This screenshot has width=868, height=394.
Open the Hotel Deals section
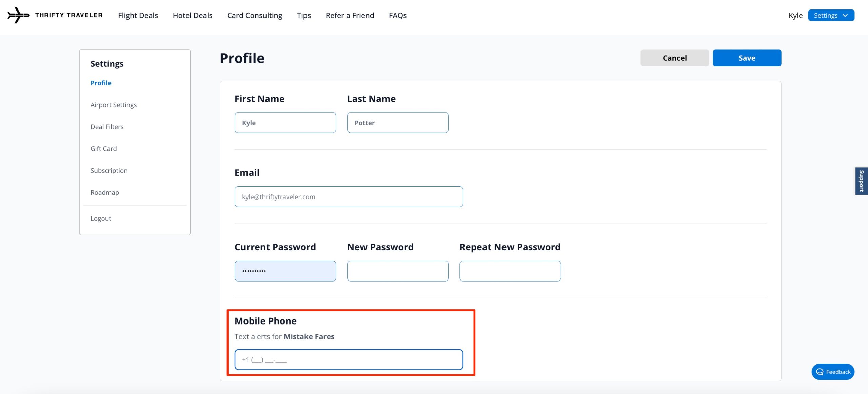tap(192, 15)
